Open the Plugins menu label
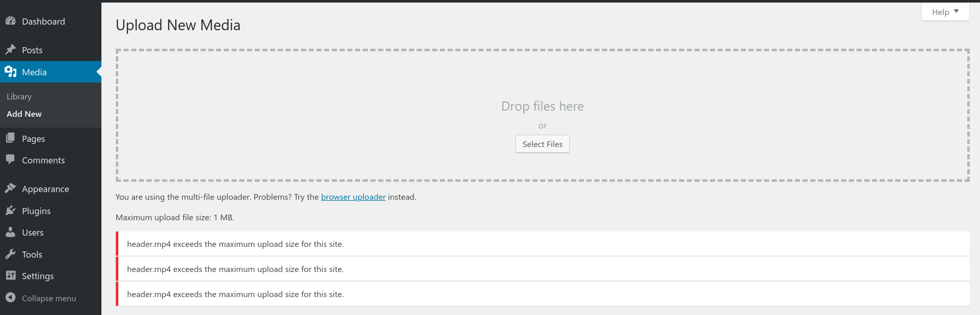 coord(36,211)
